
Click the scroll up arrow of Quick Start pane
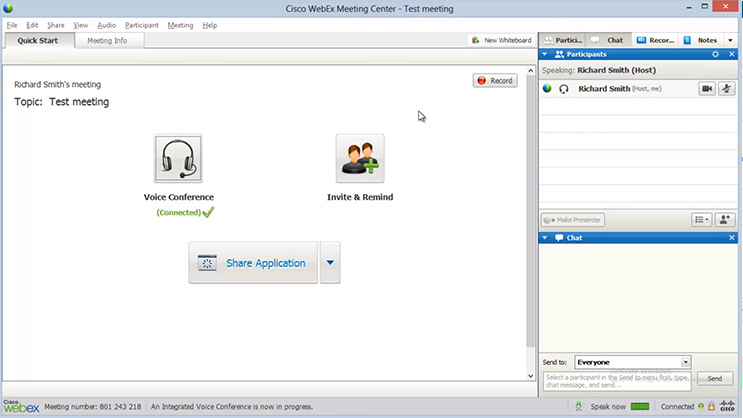(x=531, y=71)
